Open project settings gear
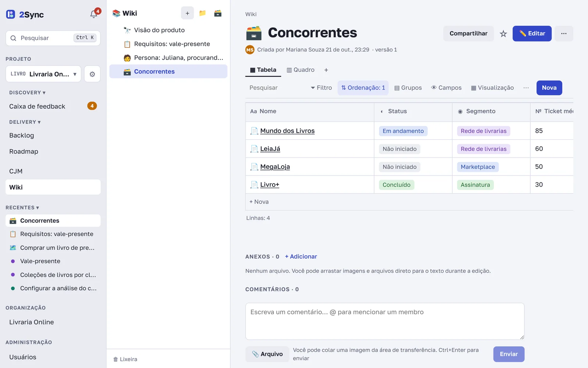The height and width of the screenshot is (368, 588). point(92,74)
